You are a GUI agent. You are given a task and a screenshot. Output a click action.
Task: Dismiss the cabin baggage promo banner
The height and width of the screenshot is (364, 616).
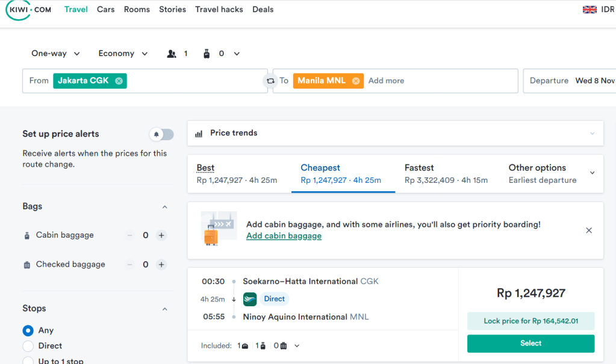(589, 230)
